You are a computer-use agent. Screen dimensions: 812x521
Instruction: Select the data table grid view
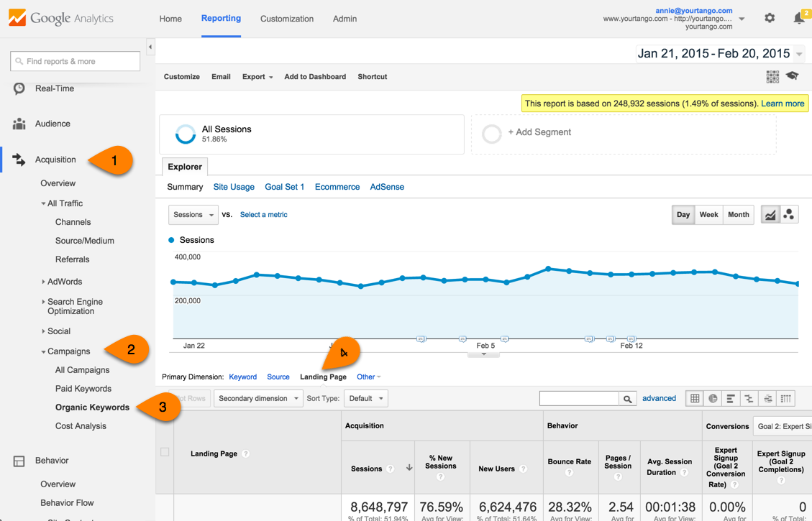tap(695, 399)
